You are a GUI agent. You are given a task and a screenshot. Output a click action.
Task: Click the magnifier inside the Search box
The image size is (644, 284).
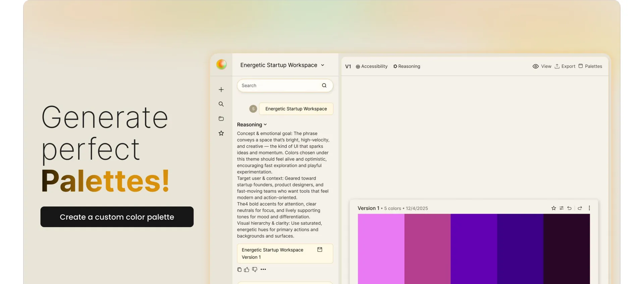pyautogui.click(x=324, y=86)
